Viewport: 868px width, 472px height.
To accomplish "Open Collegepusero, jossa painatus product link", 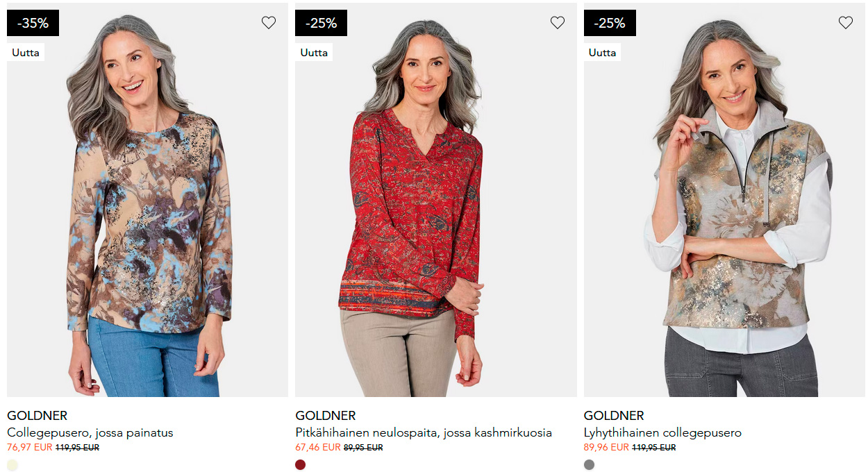I will point(90,432).
